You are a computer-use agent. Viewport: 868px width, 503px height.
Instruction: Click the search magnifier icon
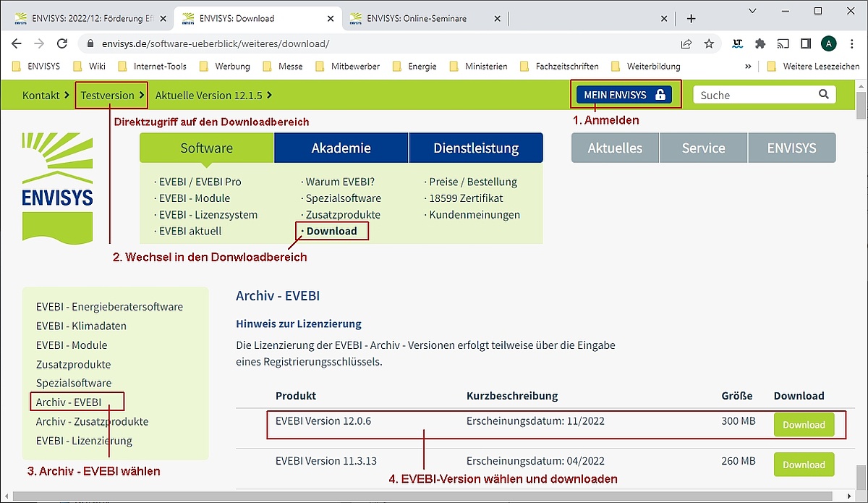point(823,94)
